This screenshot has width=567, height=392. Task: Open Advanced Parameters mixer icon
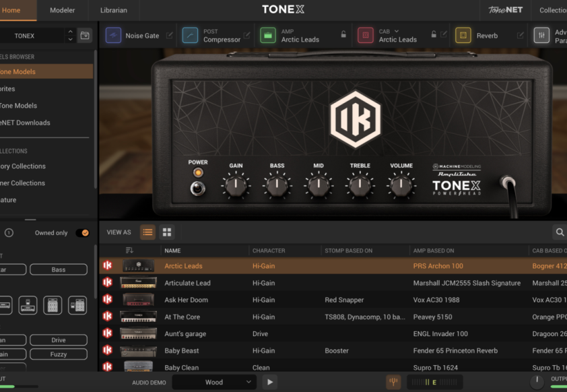pyautogui.click(x=541, y=36)
